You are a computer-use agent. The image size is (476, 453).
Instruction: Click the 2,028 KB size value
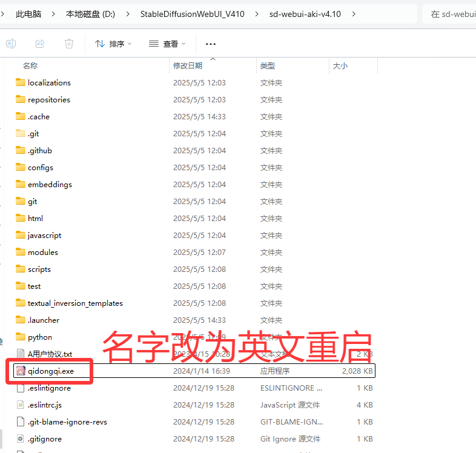pyautogui.click(x=357, y=371)
